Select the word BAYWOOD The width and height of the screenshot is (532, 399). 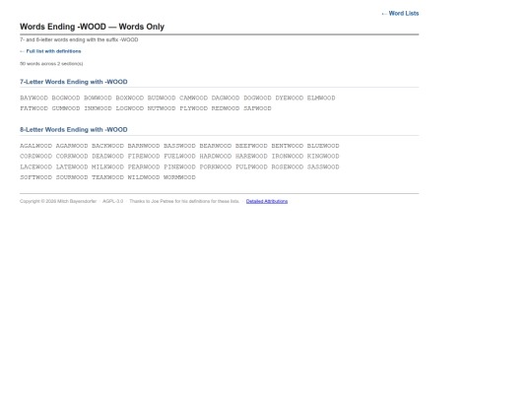coord(33,99)
